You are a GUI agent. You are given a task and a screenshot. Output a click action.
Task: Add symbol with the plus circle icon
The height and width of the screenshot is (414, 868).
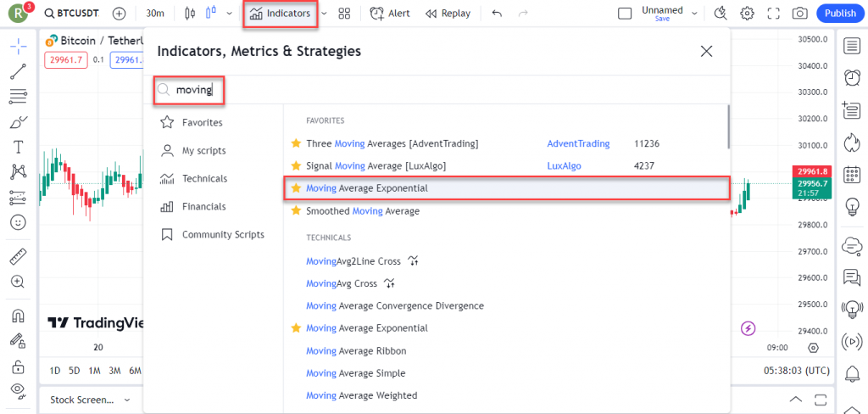[x=119, y=14]
